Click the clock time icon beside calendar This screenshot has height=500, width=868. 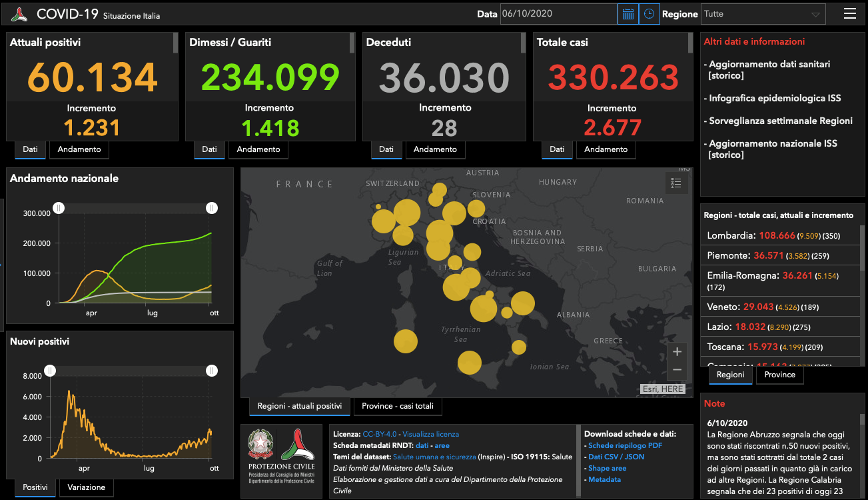tap(649, 14)
